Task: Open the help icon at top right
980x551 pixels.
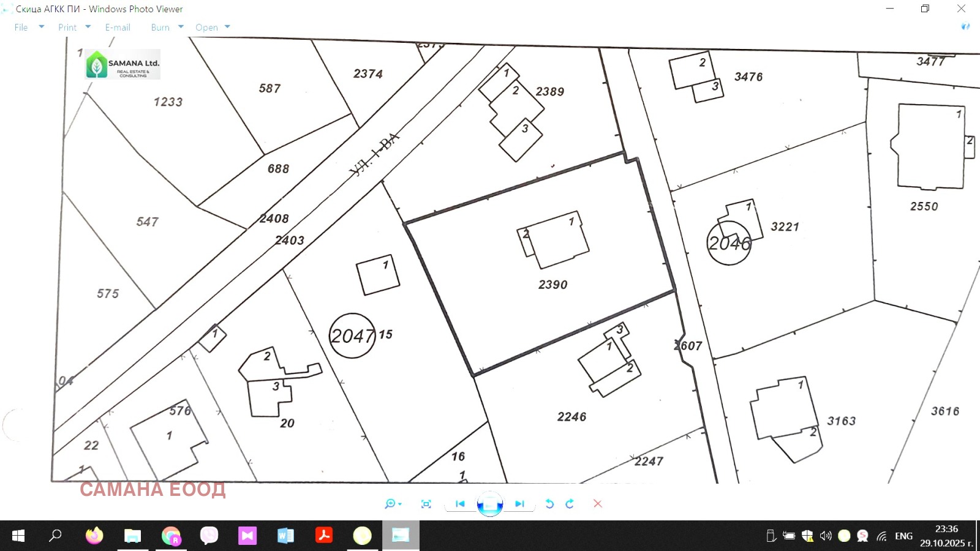Action: (x=965, y=27)
